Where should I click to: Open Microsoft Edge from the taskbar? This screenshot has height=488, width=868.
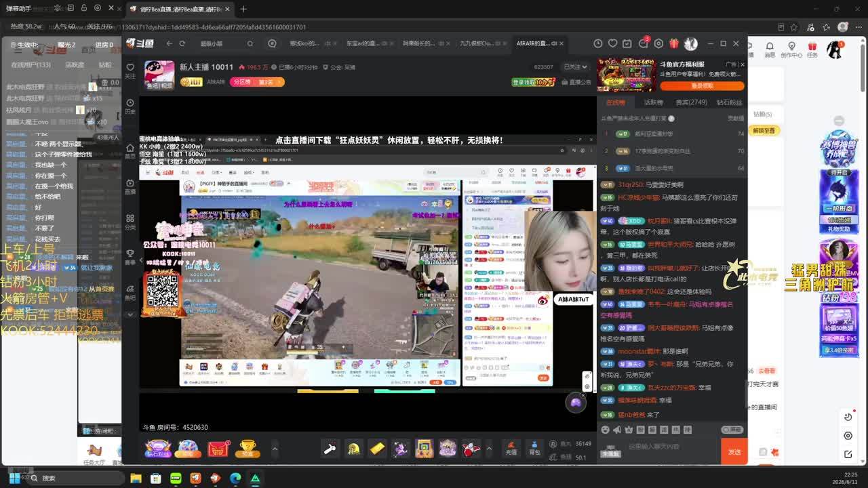[x=235, y=478]
